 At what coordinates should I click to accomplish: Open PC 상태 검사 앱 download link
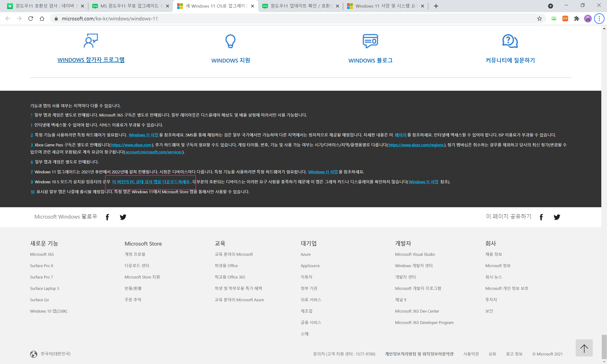[x=151, y=182]
